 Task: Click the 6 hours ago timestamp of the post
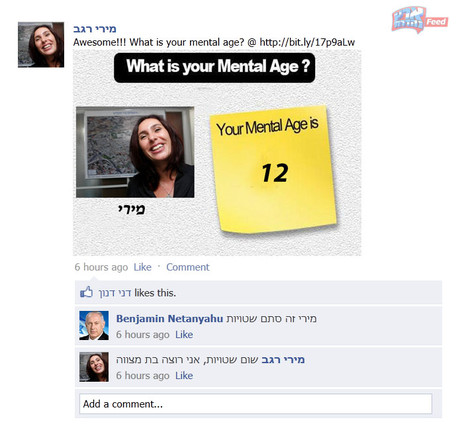[x=101, y=267]
